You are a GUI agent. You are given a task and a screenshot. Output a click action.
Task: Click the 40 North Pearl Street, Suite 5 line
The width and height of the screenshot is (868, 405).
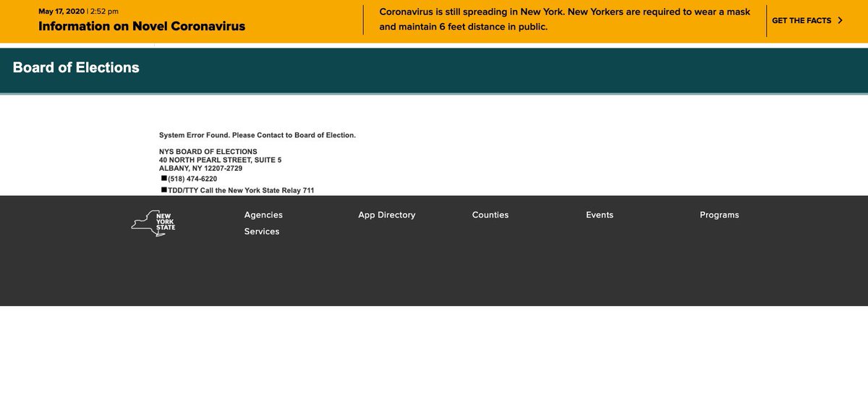click(221, 160)
